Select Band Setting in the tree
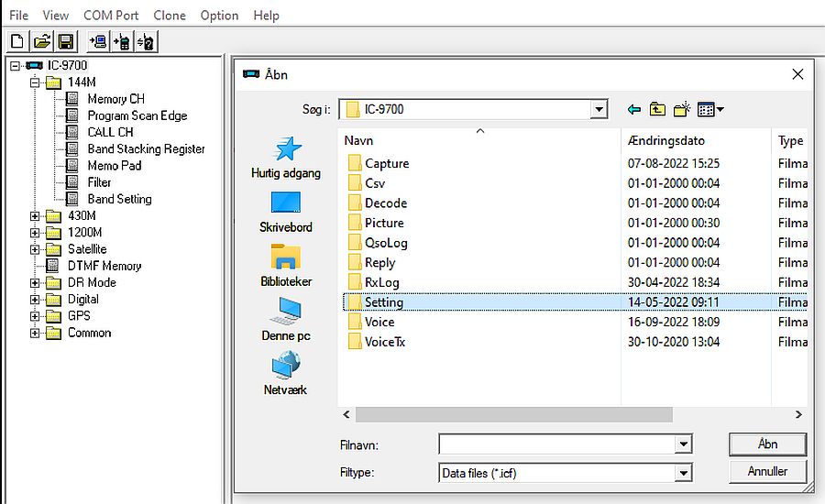Screen dimensions: 825x504 [119, 200]
